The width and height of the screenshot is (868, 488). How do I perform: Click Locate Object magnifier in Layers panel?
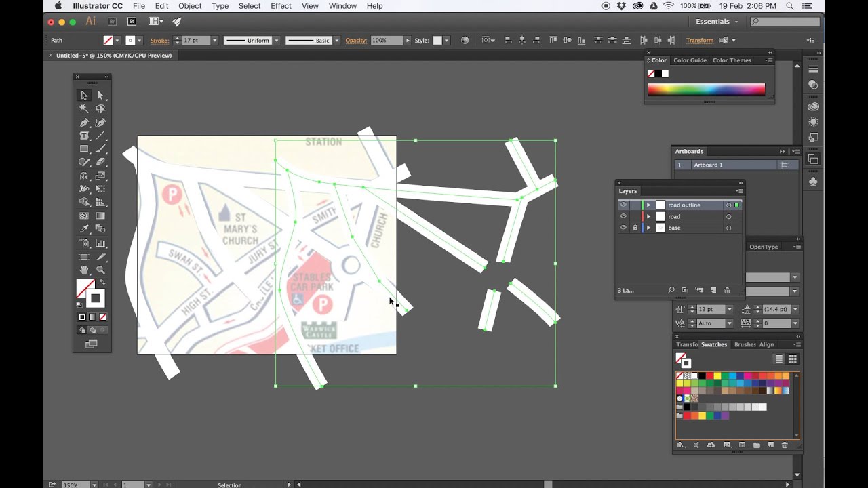(x=671, y=290)
